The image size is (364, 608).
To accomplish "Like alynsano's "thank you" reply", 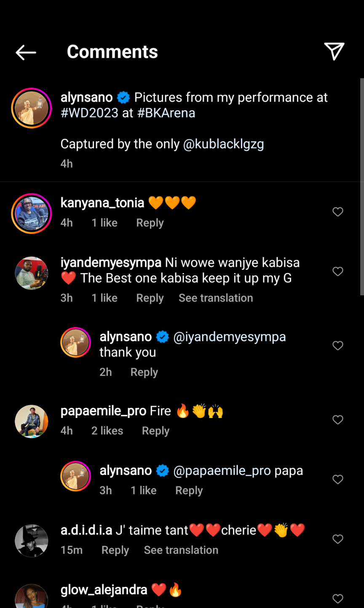I will [338, 346].
